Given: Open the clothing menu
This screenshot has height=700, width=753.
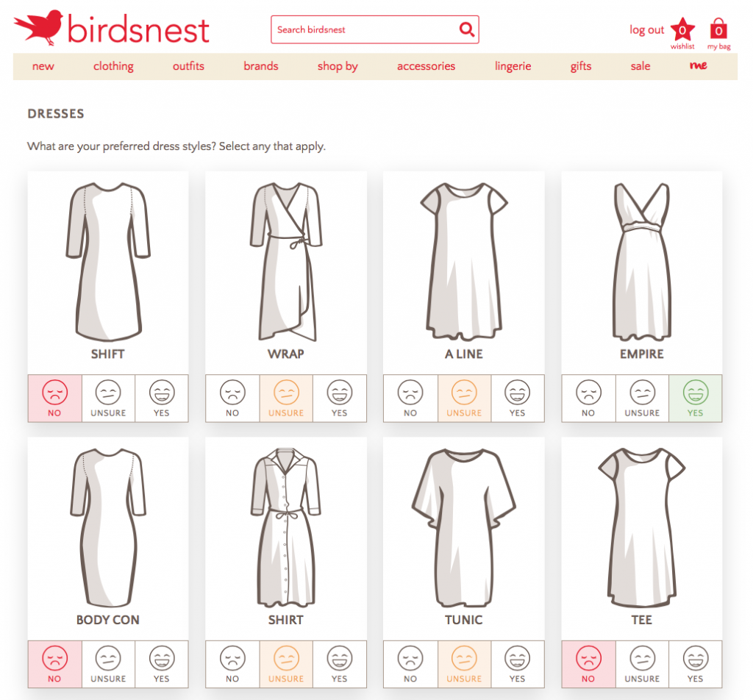Looking at the screenshot, I should tap(113, 66).
